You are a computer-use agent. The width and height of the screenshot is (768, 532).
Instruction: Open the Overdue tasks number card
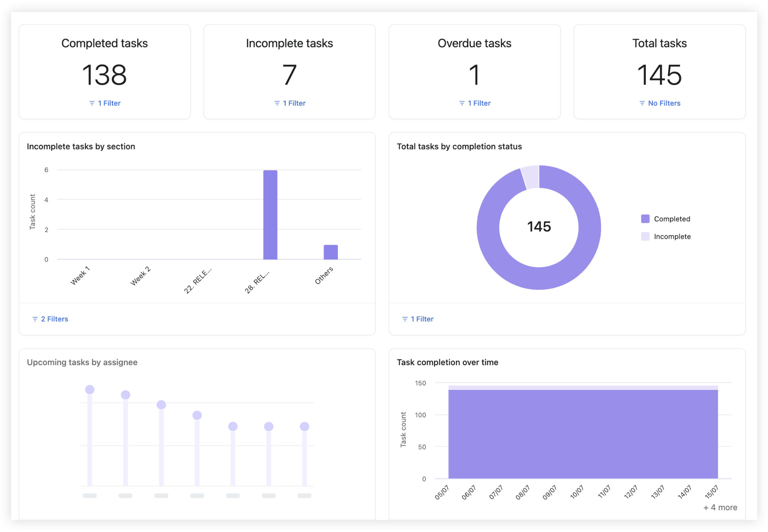[x=474, y=75]
